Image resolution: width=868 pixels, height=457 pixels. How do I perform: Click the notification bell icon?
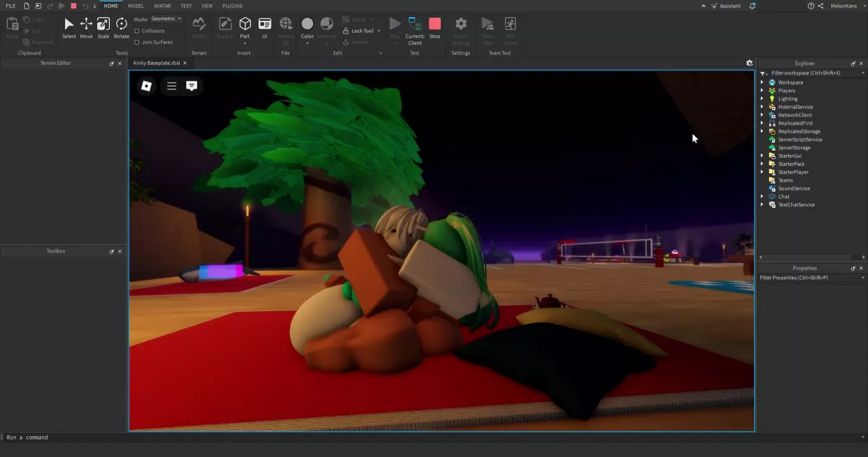(753, 6)
